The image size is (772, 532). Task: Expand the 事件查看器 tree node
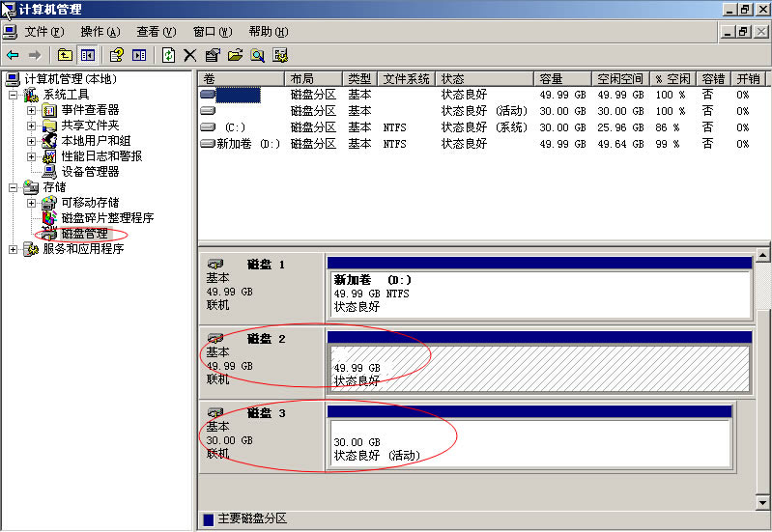(x=31, y=110)
